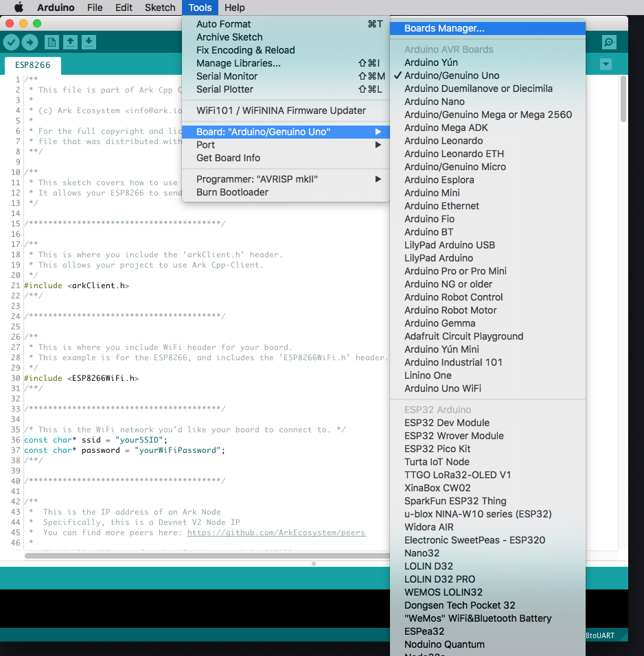
Task: Open the tab options dropdown arrow
Action: [606, 65]
